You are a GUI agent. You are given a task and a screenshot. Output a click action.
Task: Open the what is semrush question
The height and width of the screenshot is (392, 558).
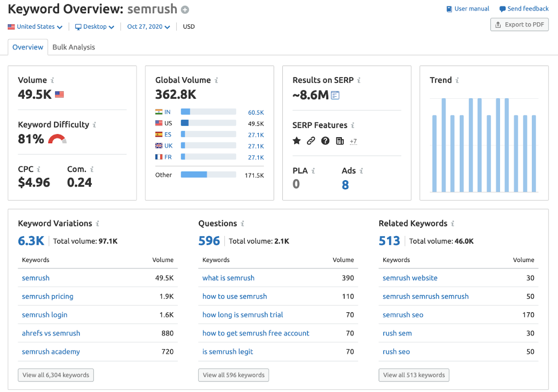pos(228,278)
